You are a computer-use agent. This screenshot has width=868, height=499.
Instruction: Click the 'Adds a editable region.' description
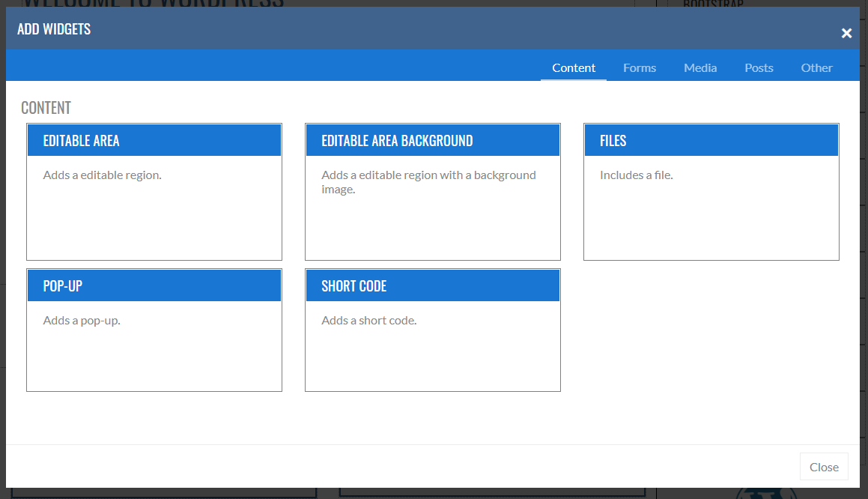(103, 175)
